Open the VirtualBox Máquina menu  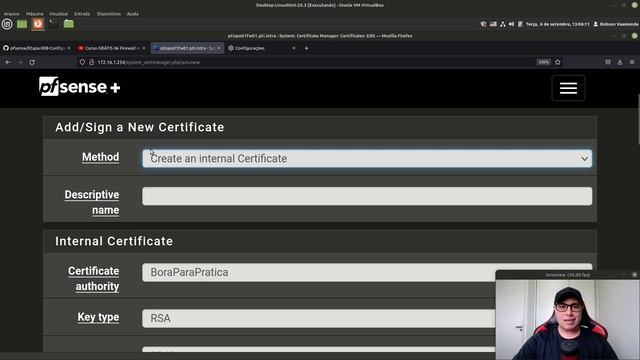coord(35,14)
